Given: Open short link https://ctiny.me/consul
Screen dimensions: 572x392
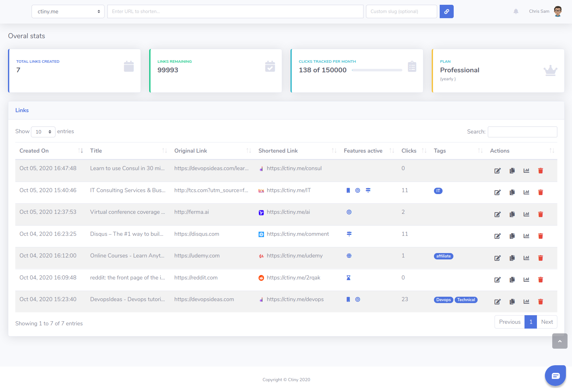Looking at the screenshot, I should coord(294,168).
